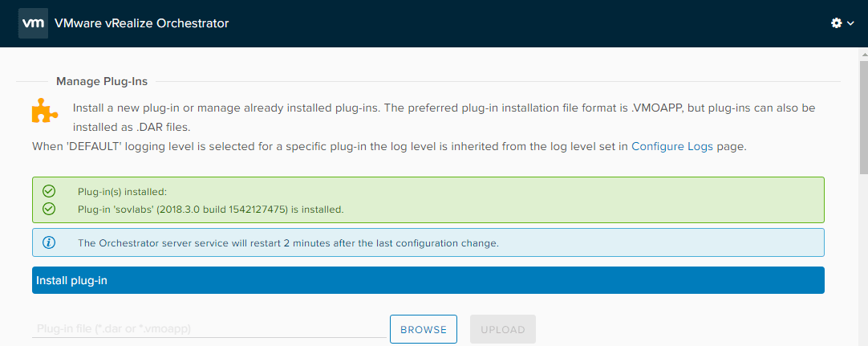Click the Orchestrator server restart notice text
Viewport: 868px width, 346px height.
tap(288, 242)
